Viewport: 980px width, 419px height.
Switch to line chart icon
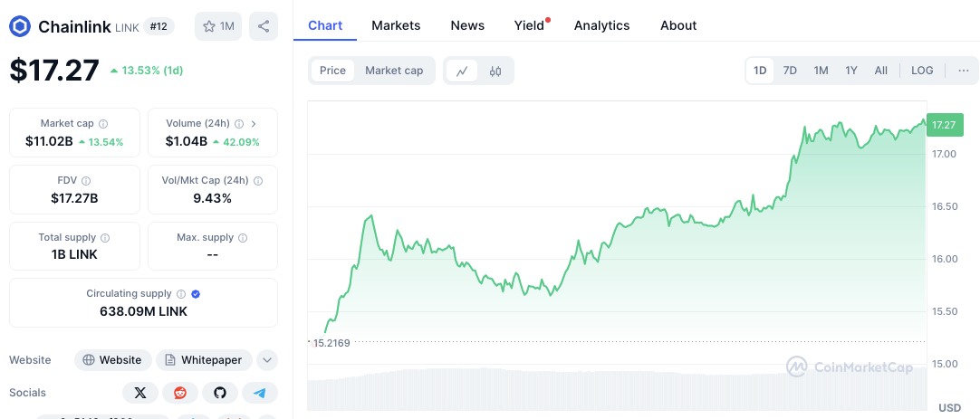462,71
